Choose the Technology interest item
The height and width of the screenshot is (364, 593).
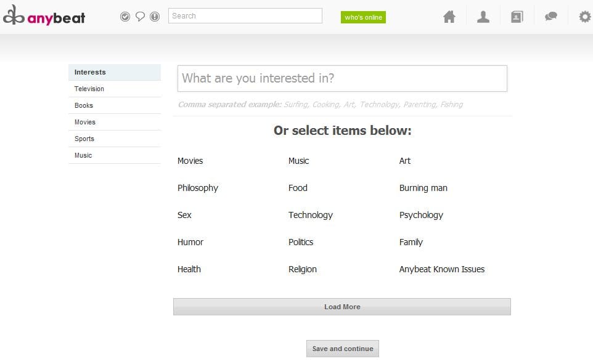pos(311,215)
